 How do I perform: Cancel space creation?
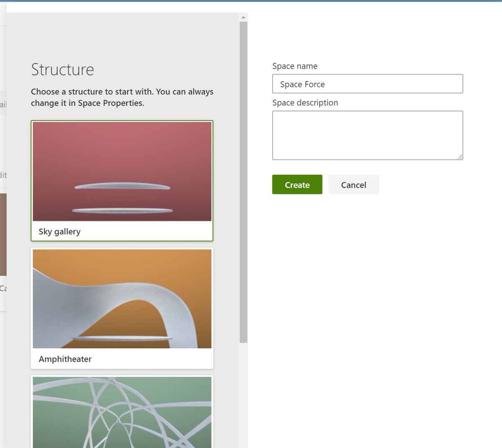pyautogui.click(x=353, y=185)
